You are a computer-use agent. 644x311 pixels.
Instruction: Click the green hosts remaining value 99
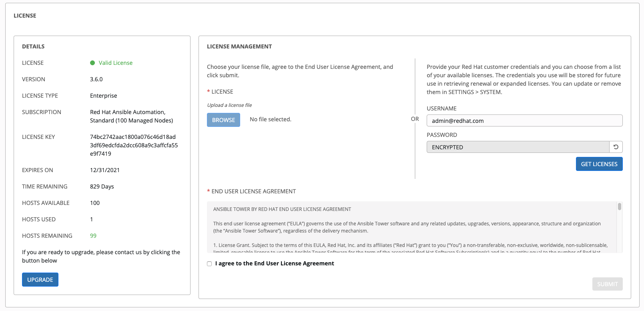pyautogui.click(x=93, y=236)
